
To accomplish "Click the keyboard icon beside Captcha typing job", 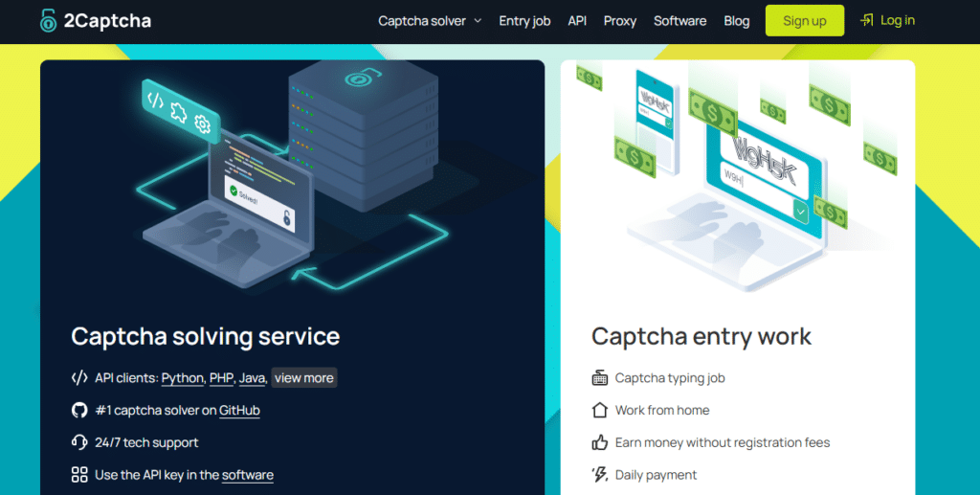I will (x=599, y=377).
